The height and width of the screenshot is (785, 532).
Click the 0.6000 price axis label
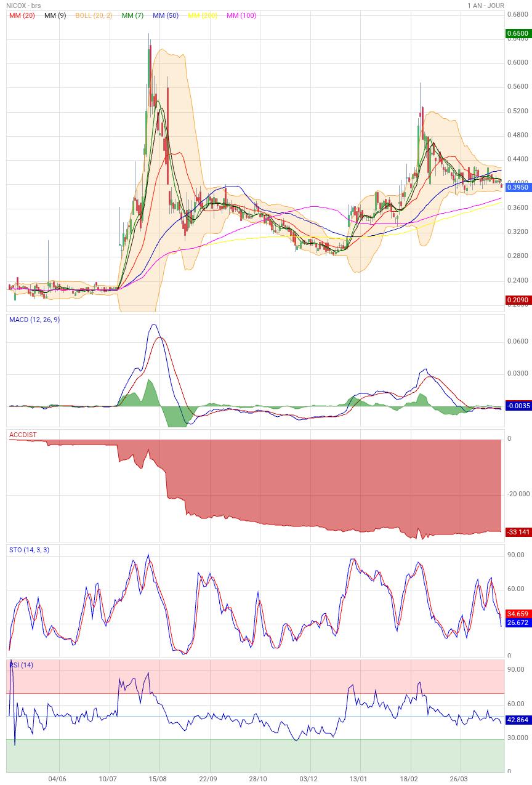click(518, 62)
